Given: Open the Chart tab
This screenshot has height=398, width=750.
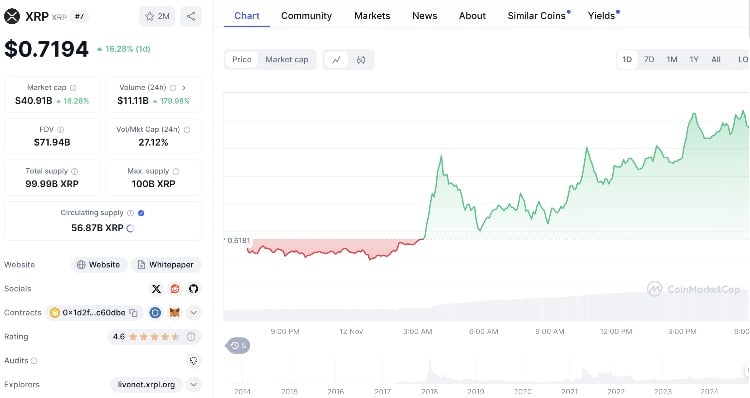Looking at the screenshot, I should pyautogui.click(x=247, y=16).
